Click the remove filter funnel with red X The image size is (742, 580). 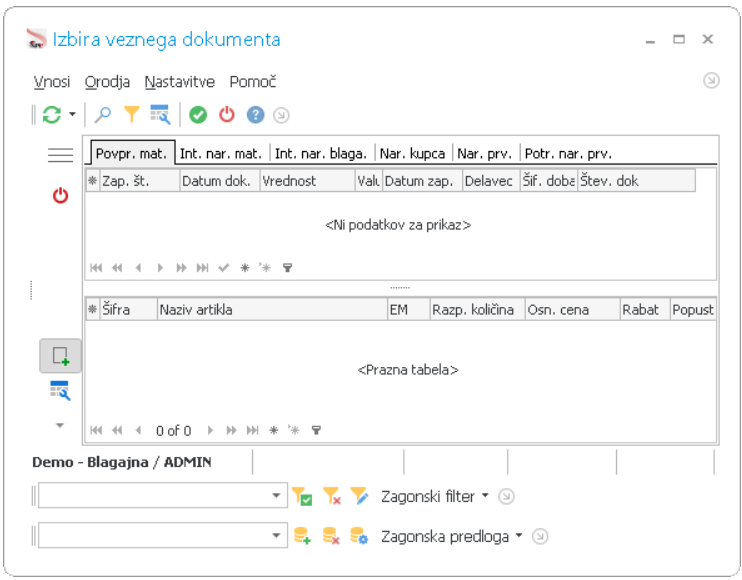click(331, 496)
